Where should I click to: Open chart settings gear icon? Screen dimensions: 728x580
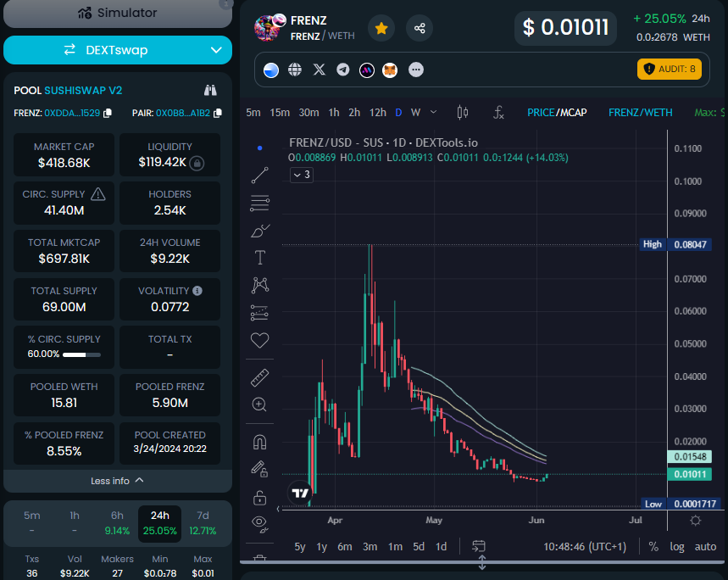695,521
